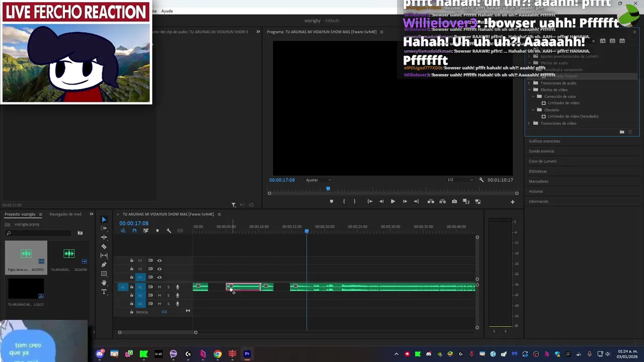The image size is (644, 362).
Task: Click new bin icon in Project search row
Action: [80, 233]
